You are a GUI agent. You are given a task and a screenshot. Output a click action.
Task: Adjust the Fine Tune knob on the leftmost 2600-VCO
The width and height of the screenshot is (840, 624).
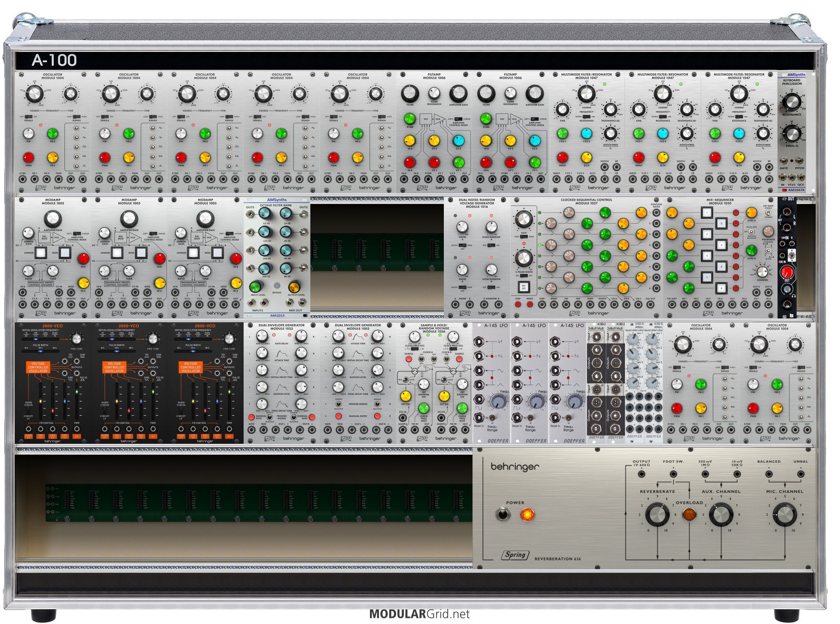[x=76, y=339]
